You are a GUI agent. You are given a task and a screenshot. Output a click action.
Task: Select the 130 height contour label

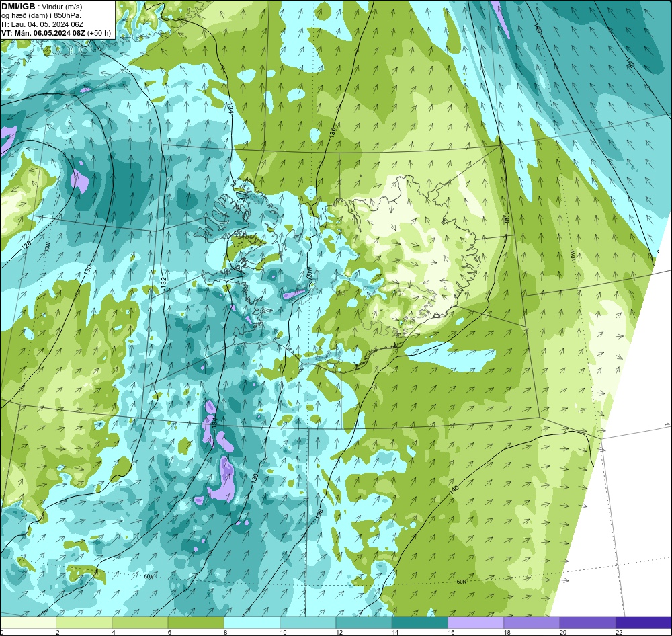pyautogui.click(x=87, y=270)
